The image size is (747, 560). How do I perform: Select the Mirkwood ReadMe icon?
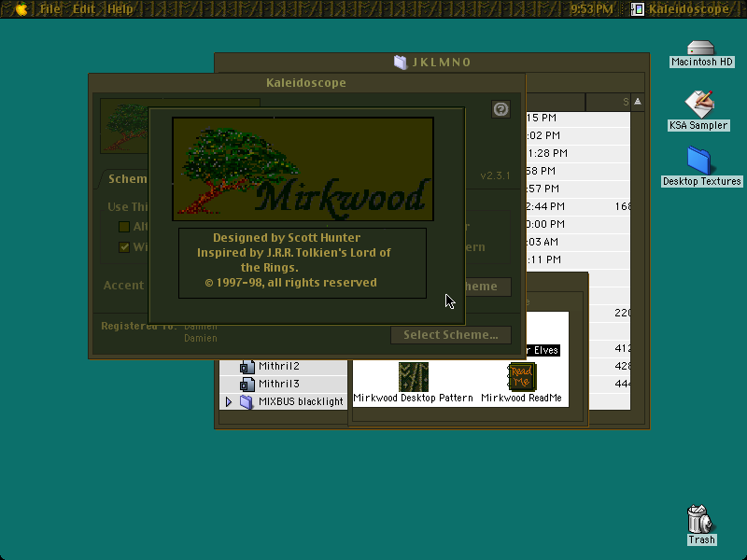522,377
